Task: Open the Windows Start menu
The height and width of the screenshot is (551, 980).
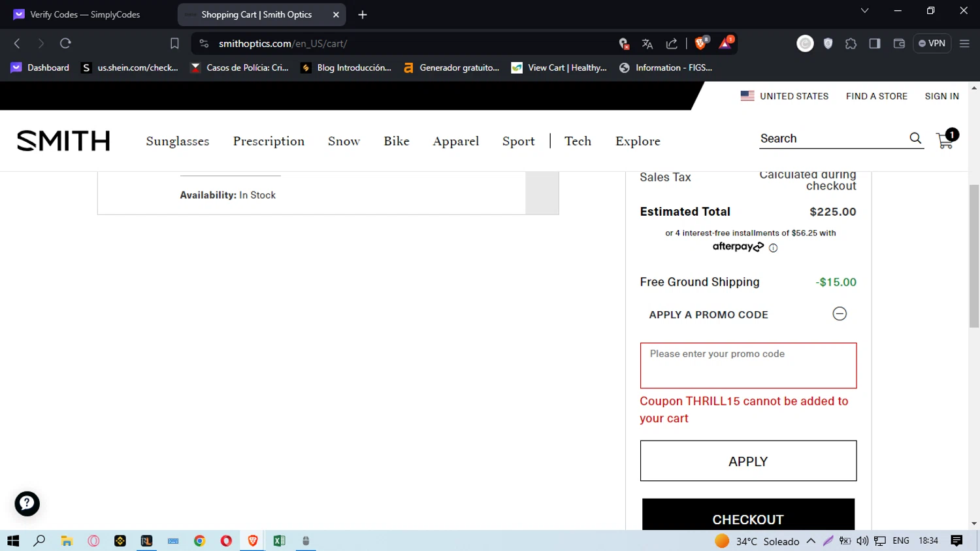Action: pyautogui.click(x=13, y=541)
